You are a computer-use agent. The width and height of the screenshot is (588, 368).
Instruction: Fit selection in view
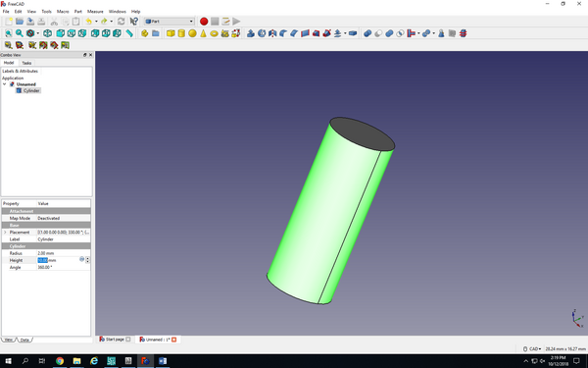coord(20,33)
